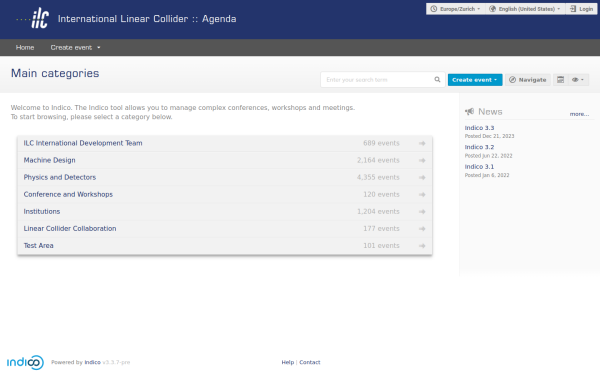
Task: Open Linear Collider Collaboration category
Action: point(70,228)
